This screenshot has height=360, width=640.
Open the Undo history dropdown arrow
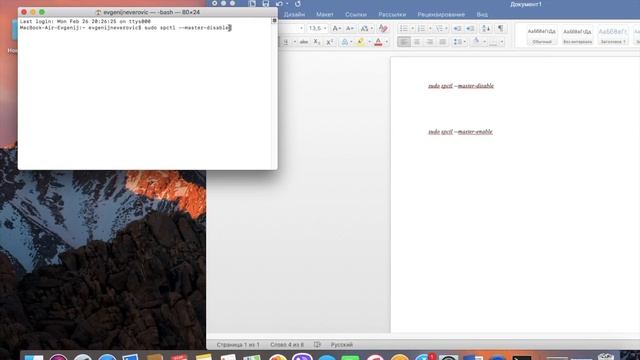pos(287,4)
